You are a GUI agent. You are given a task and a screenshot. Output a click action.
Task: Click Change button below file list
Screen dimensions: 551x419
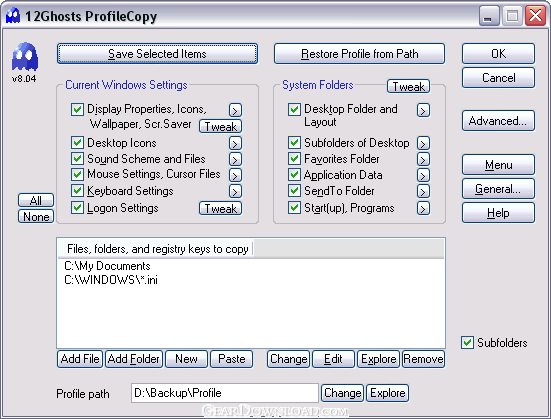(289, 359)
